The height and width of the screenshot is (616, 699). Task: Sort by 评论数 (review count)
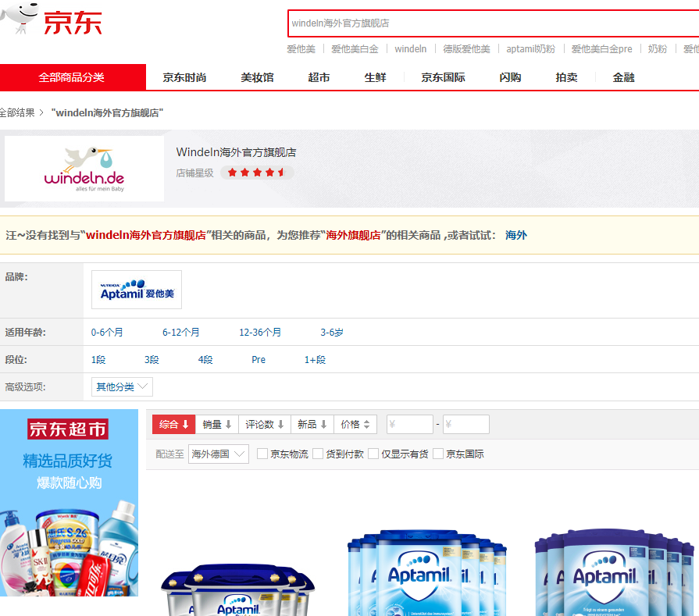click(265, 425)
